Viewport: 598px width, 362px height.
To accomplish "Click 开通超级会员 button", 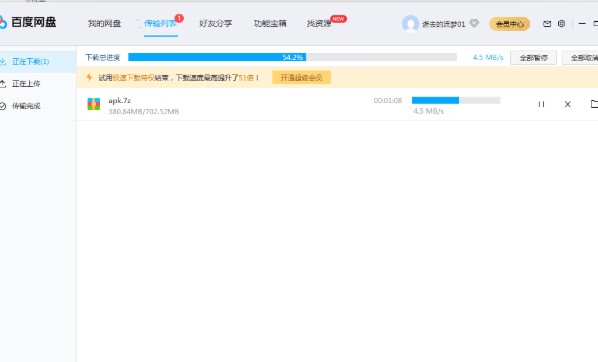I will point(301,77).
